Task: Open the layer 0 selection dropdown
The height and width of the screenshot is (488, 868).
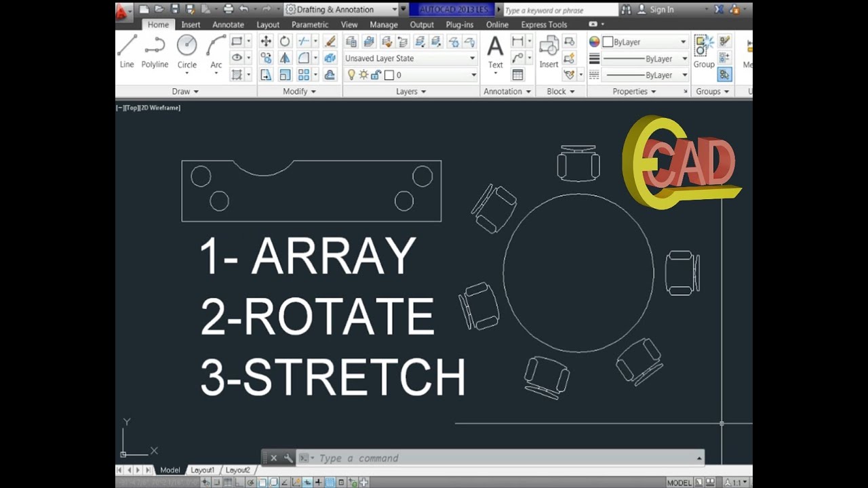Action: pyautogui.click(x=411, y=75)
